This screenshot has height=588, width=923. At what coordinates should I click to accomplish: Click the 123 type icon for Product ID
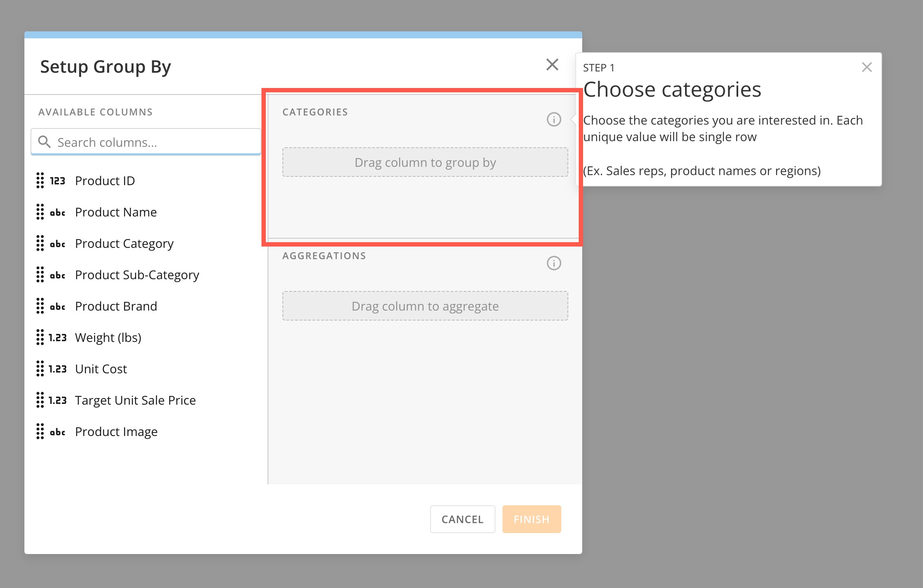coord(58,181)
